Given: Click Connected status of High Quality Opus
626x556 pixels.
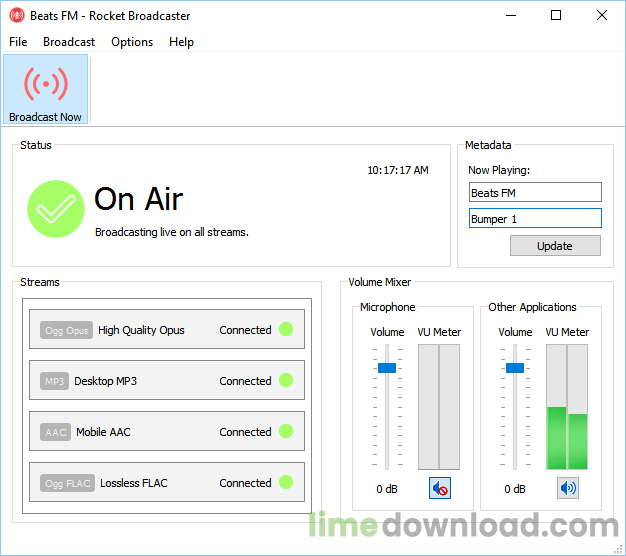Looking at the screenshot, I should pos(246,330).
